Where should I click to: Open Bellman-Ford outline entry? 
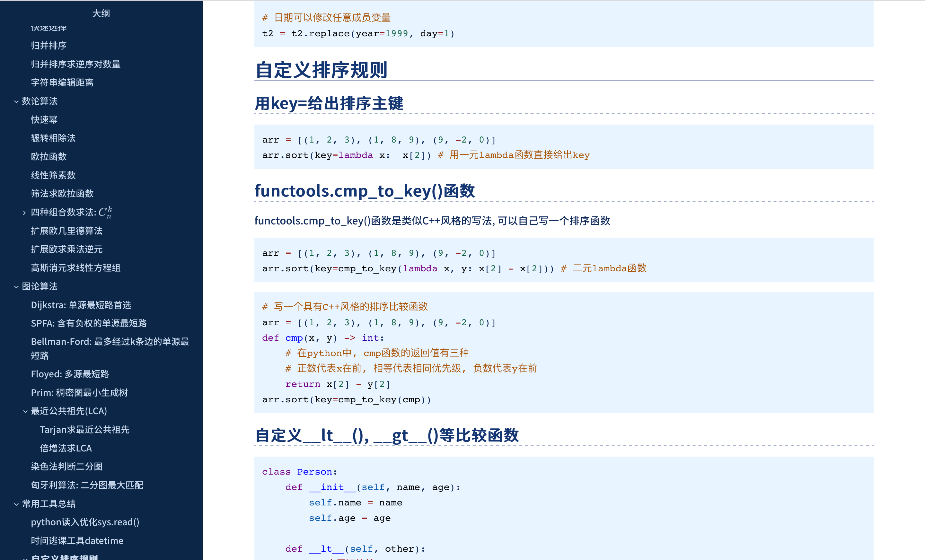point(110,348)
